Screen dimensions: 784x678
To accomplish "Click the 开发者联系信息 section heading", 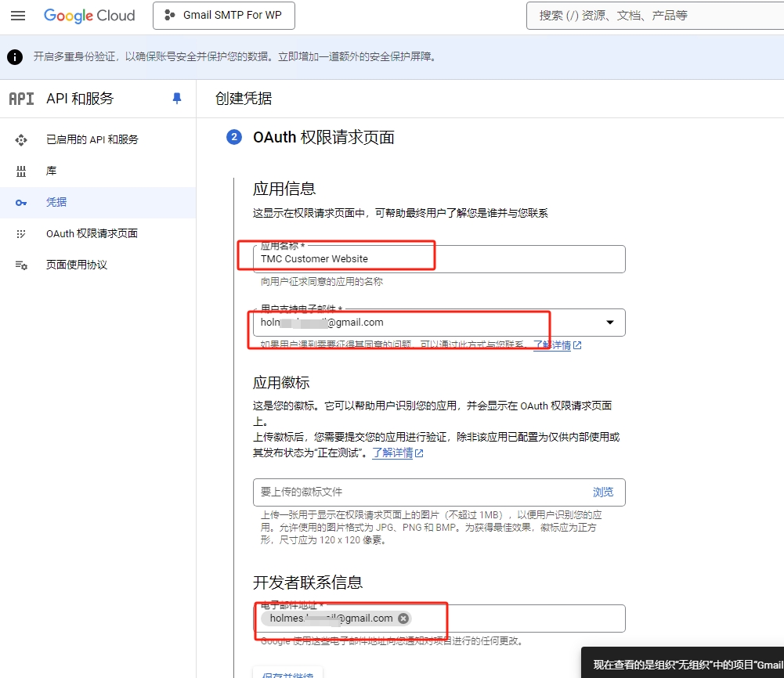I will point(308,582).
